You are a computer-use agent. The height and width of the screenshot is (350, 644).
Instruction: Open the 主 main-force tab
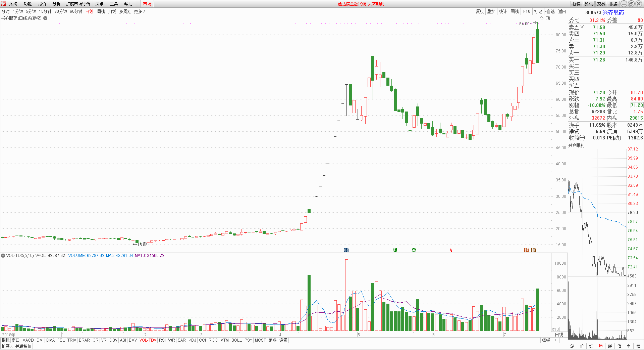[629, 346]
